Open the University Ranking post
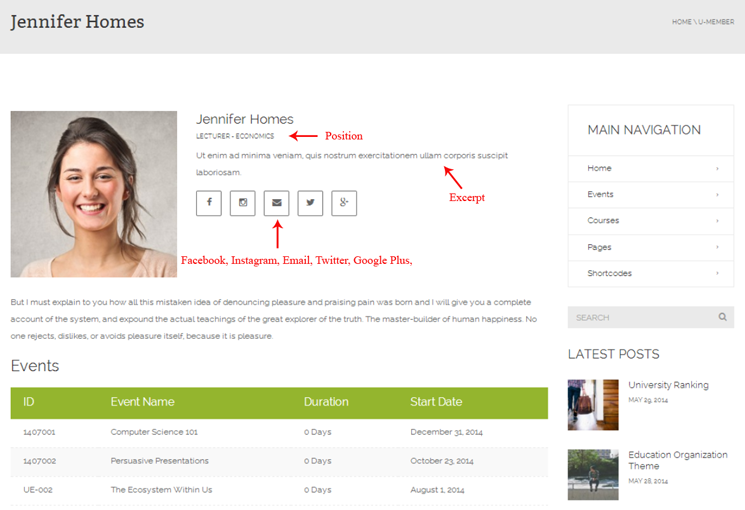 [668, 385]
